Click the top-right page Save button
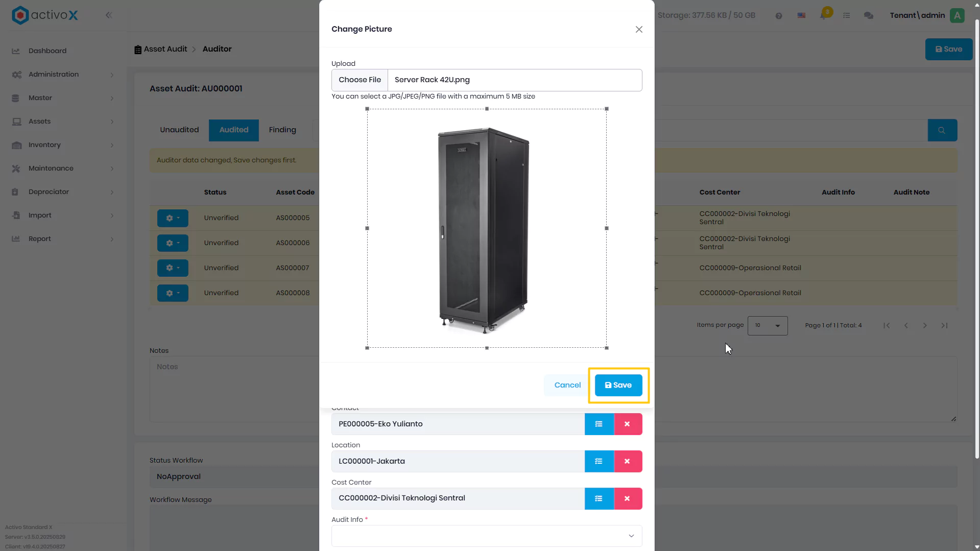980x551 pixels. pos(948,50)
